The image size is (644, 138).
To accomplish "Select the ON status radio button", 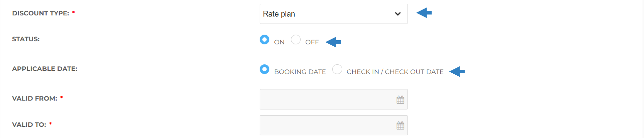I will pos(264,39).
